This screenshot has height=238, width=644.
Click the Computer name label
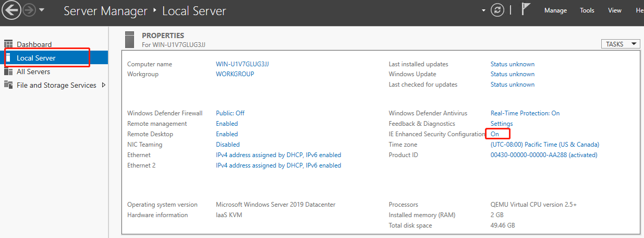pos(150,64)
